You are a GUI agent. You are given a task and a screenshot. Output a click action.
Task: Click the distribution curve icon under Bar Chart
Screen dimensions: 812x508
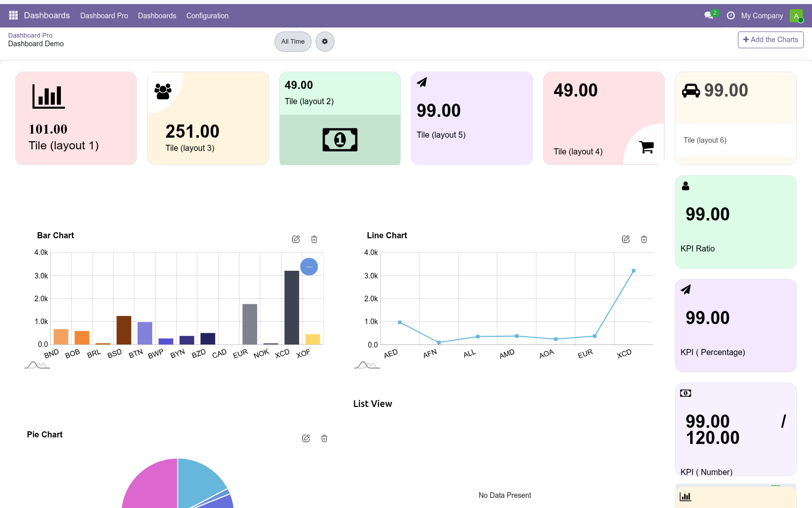(37, 365)
